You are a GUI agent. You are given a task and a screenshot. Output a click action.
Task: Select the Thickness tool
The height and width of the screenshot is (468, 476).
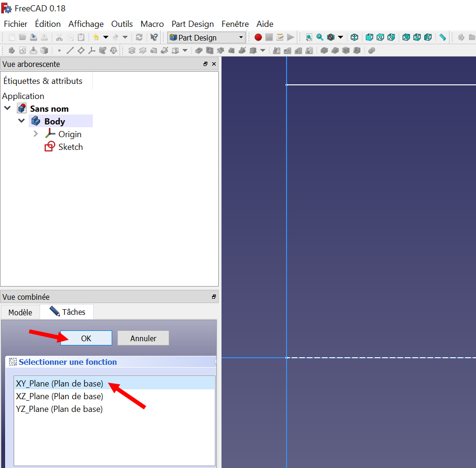coord(357,50)
